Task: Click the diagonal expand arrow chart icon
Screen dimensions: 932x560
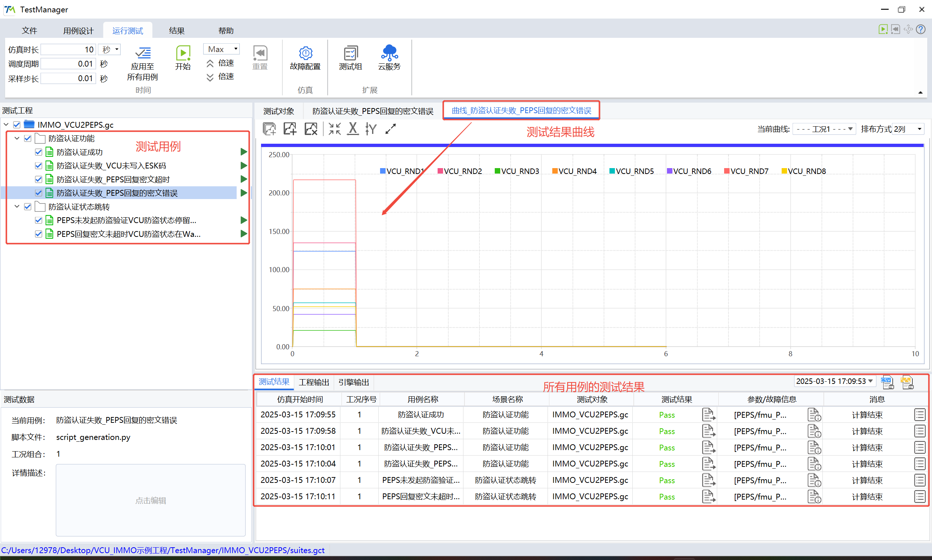Action: click(390, 129)
